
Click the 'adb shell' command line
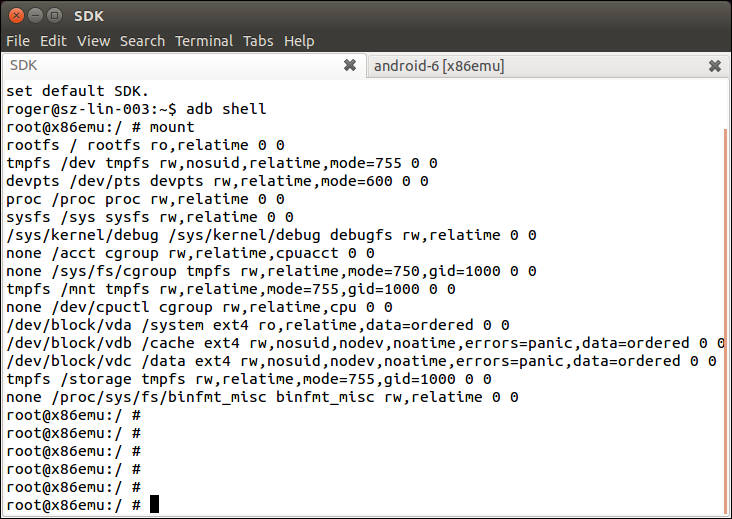tap(136, 109)
